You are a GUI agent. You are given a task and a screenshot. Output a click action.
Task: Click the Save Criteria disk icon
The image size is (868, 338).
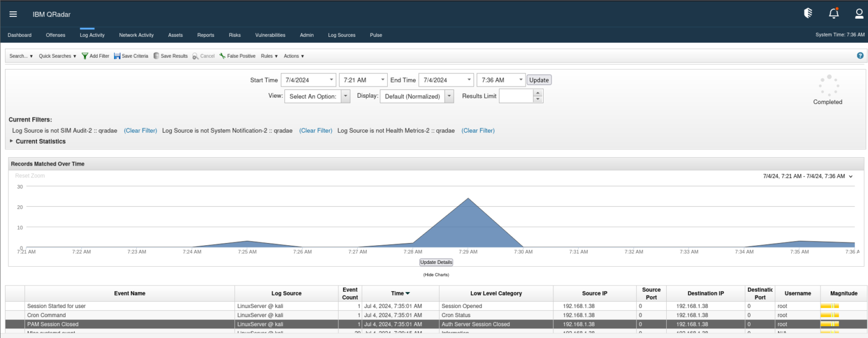click(118, 56)
